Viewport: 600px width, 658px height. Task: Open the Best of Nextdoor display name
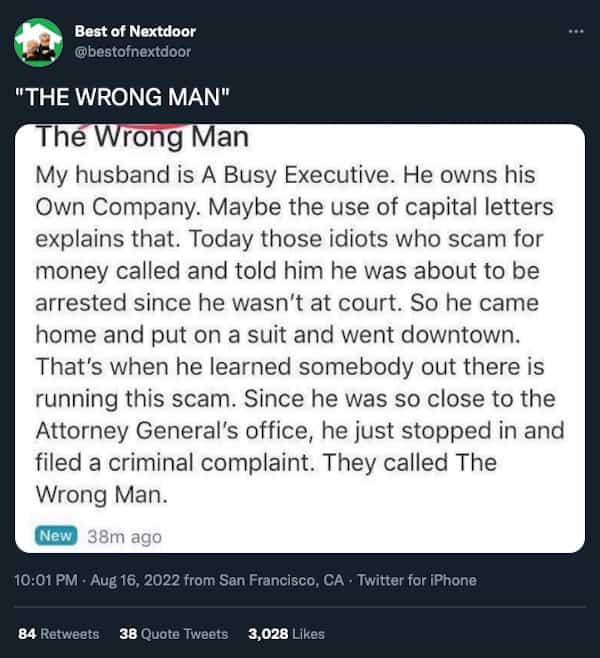(x=120, y=32)
